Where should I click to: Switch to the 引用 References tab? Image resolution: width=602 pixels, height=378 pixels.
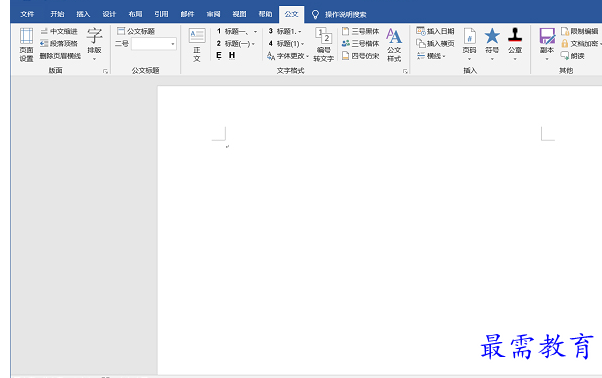[x=161, y=15]
